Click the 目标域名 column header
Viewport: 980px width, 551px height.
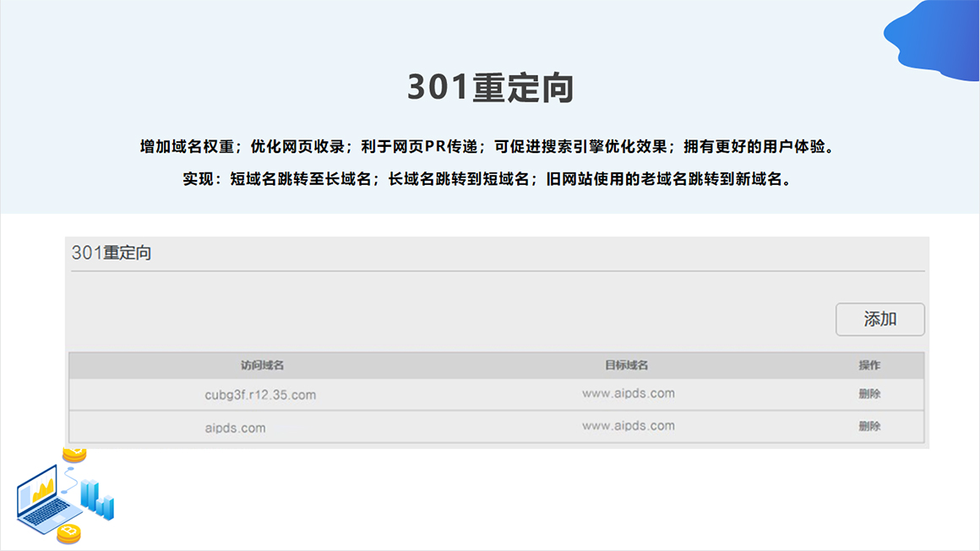tap(627, 365)
